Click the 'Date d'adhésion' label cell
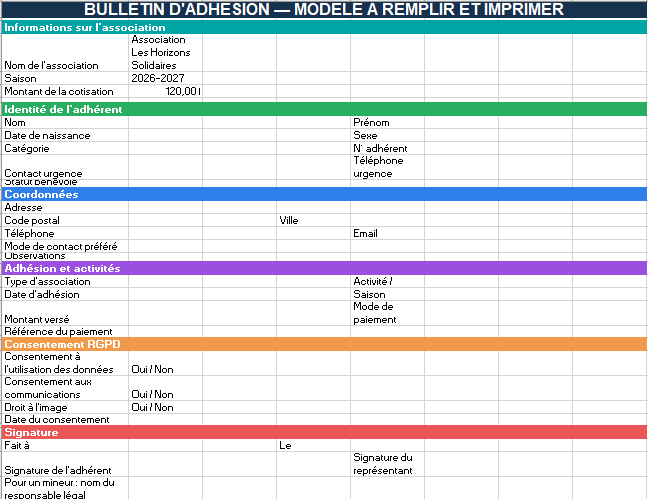 (65, 294)
